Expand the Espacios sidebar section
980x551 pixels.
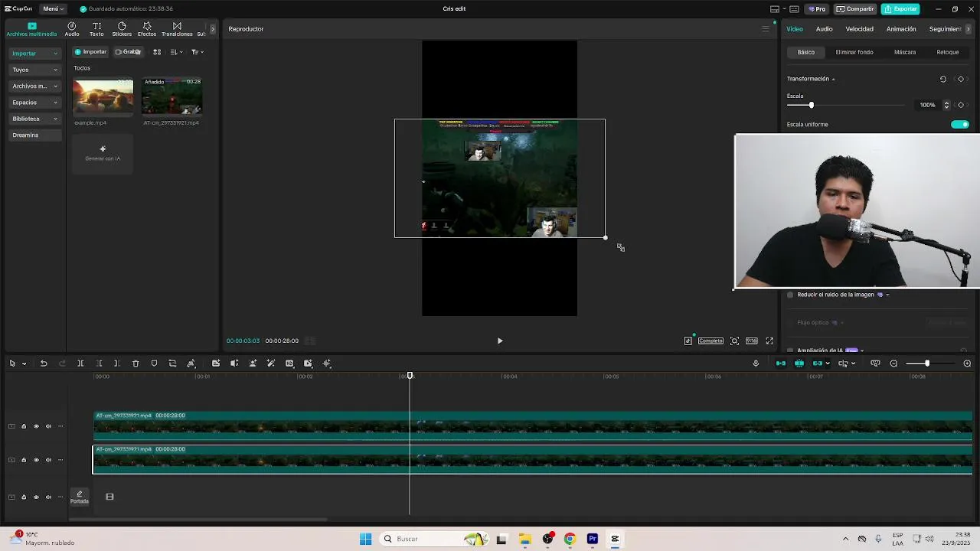[35, 103]
